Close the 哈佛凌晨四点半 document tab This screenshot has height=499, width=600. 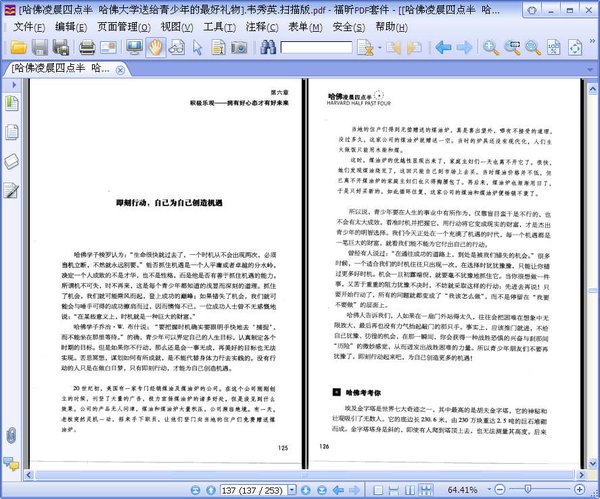(x=120, y=70)
